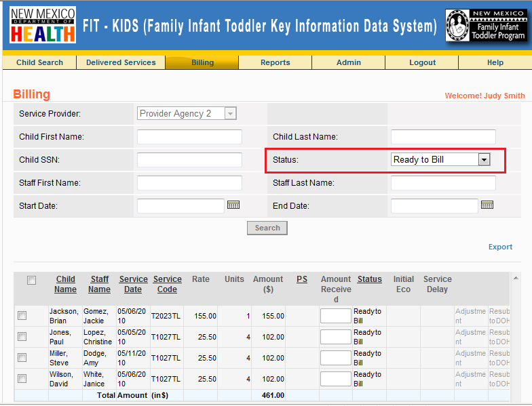The width and height of the screenshot is (532, 406).
Task: Click the New Mexico Department of Health logo
Action: coord(43,24)
